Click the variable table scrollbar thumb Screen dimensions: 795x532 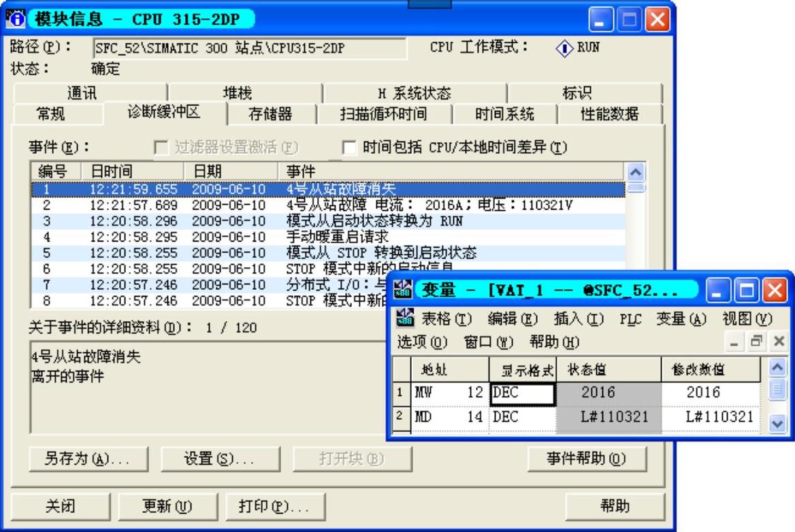(x=777, y=390)
